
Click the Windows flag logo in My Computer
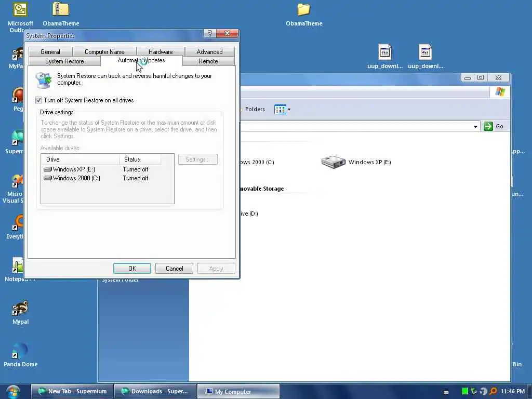[x=500, y=92]
